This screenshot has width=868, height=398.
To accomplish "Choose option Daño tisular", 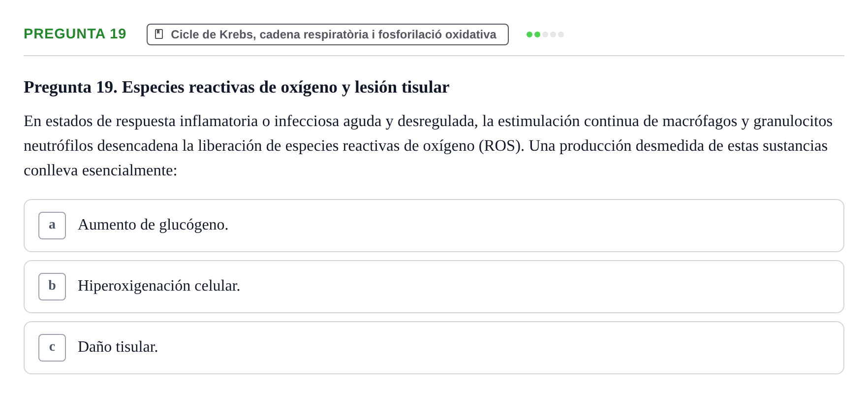I will click(x=434, y=348).
